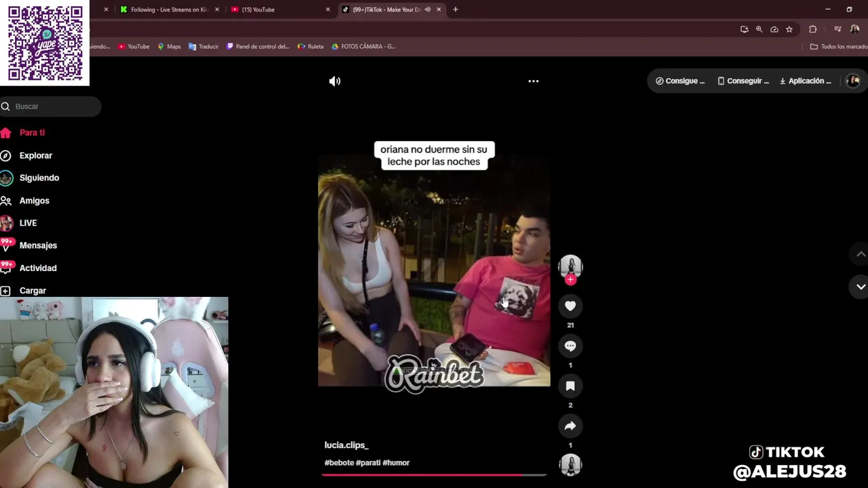Like the video with the heart icon
868x488 pixels.
(570, 306)
